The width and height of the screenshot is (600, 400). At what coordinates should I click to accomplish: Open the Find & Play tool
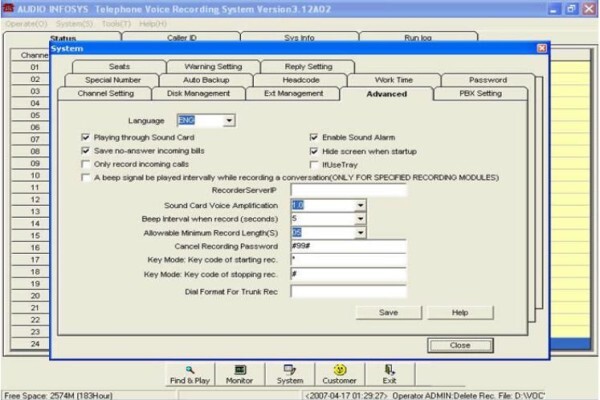point(190,375)
